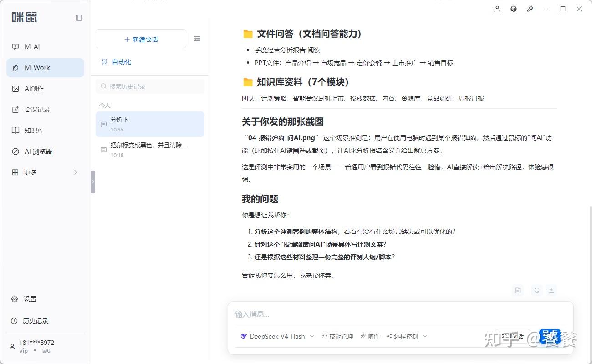The width and height of the screenshot is (592, 364).
Task: Click the 咪鼠 logo
Action: [x=24, y=18]
